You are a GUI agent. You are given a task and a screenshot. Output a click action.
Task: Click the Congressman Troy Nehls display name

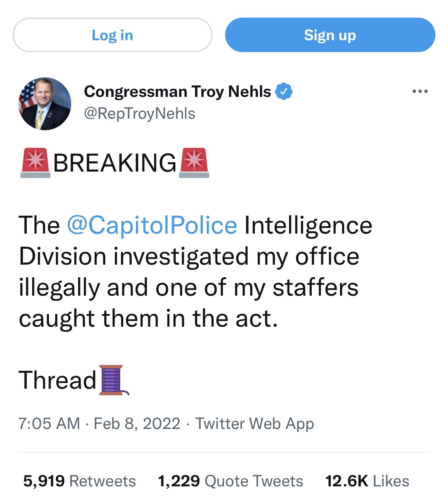coord(177,92)
